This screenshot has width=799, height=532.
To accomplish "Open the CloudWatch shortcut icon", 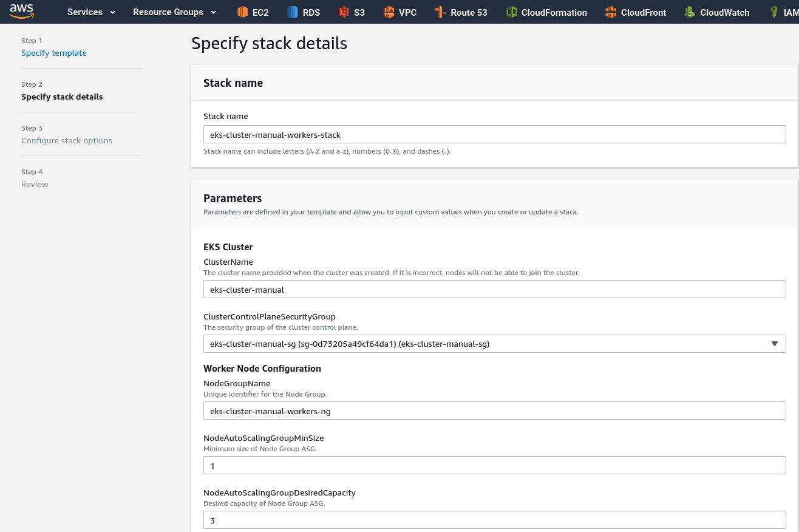I will click(690, 12).
